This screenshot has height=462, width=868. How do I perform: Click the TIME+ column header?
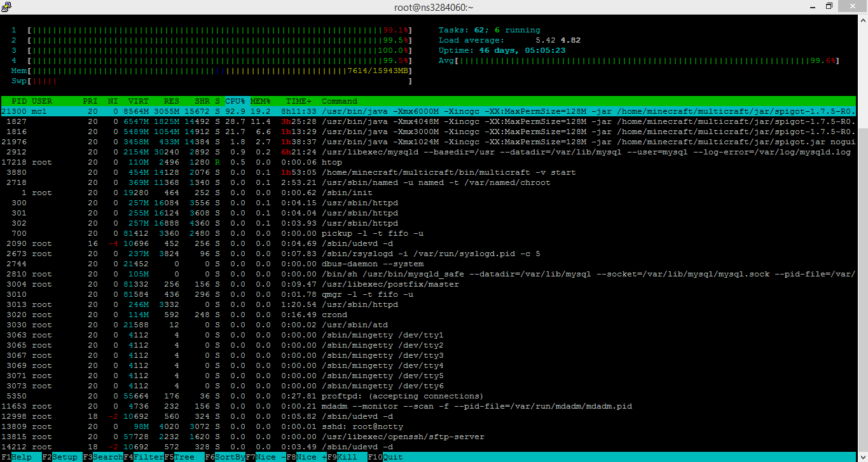[x=299, y=101]
